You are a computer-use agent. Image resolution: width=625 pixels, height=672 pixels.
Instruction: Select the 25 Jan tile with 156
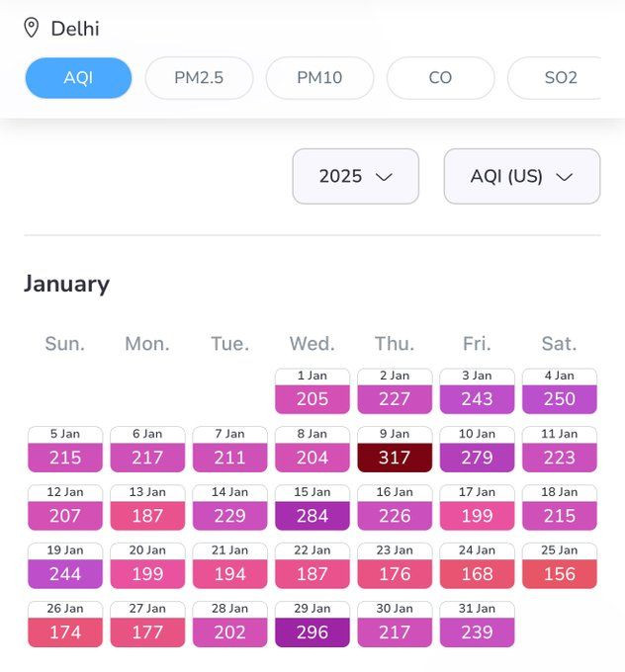pyautogui.click(x=560, y=565)
